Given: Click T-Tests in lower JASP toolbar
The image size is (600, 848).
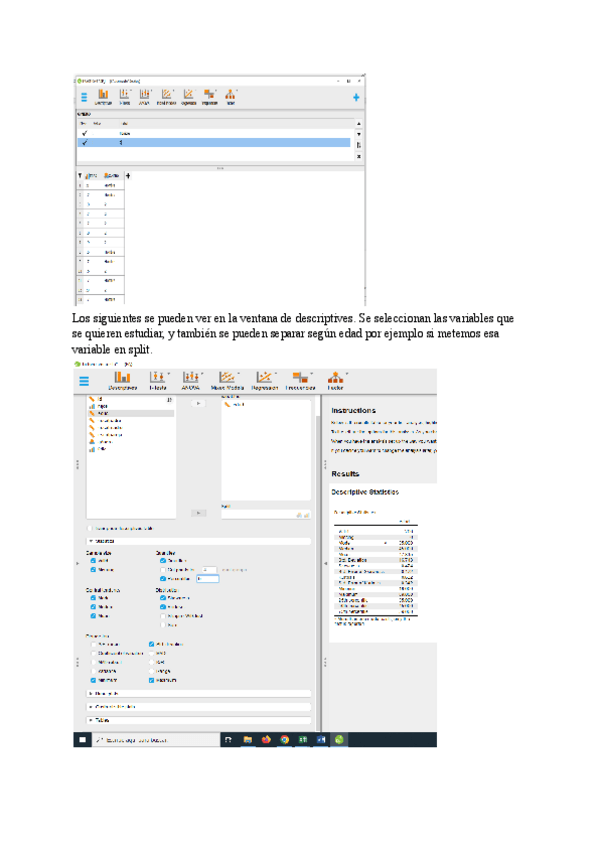Looking at the screenshot, I should [157, 381].
